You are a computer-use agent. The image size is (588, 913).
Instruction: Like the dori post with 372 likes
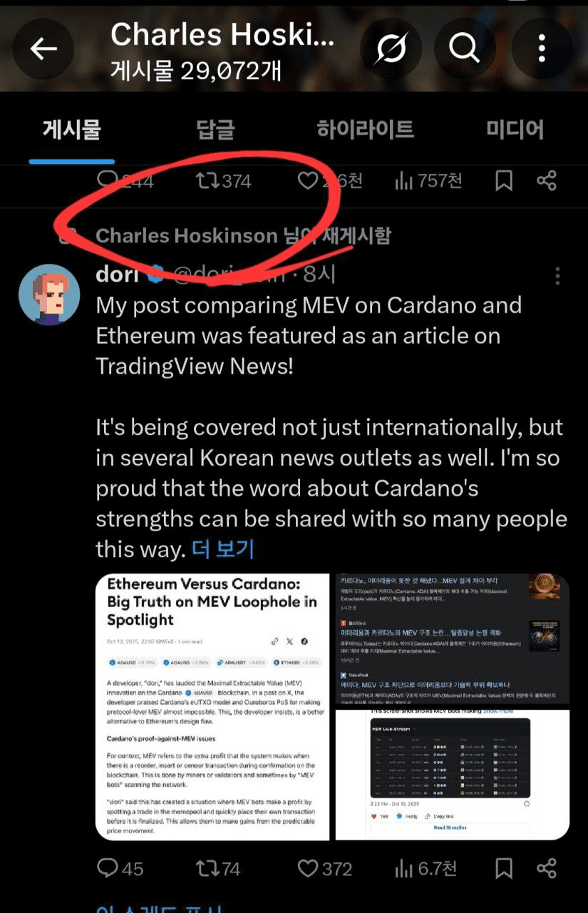(325, 868)
